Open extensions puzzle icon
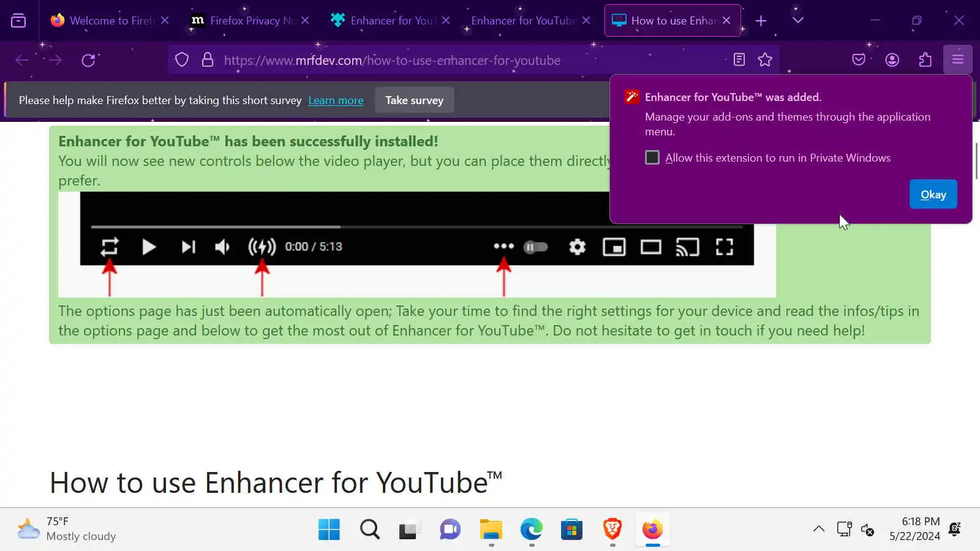980x551 pixels. click(x=925, y=60)
